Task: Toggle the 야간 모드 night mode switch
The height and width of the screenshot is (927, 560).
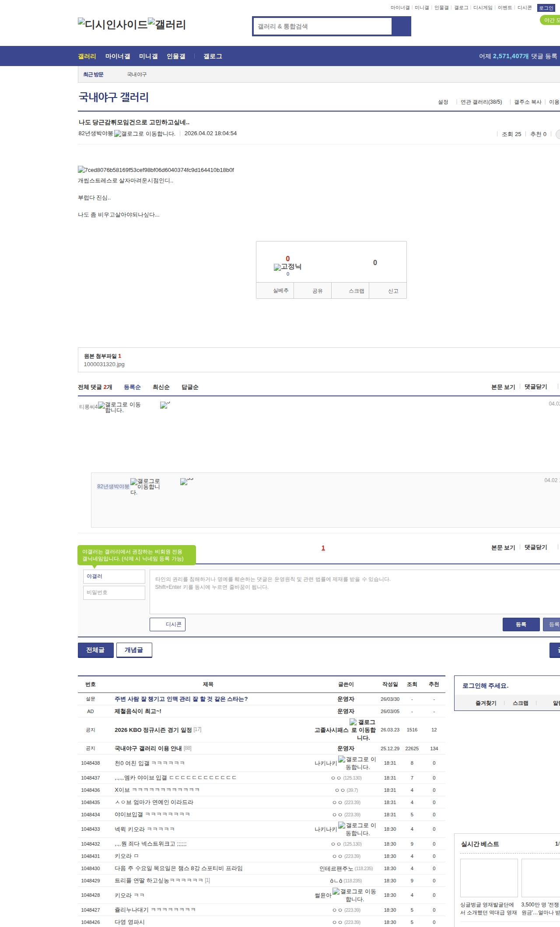Action: point(550,20)
